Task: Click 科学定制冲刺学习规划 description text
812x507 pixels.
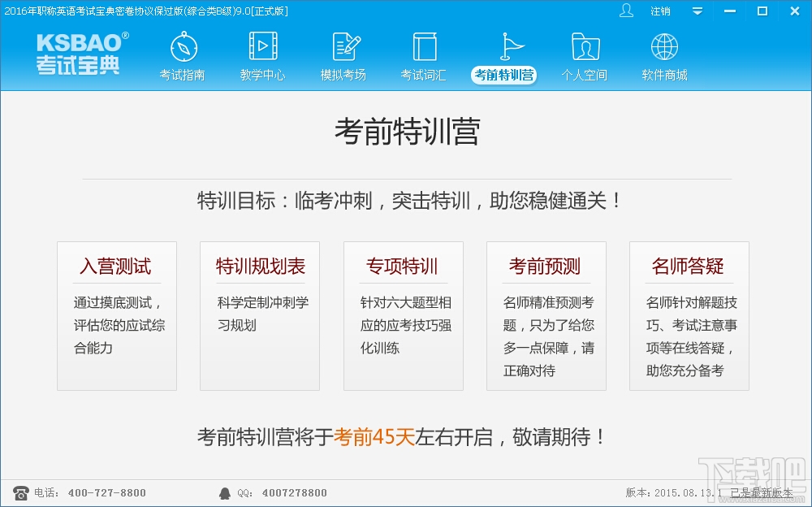Action: pyautogui.click(x=263, y=314)
